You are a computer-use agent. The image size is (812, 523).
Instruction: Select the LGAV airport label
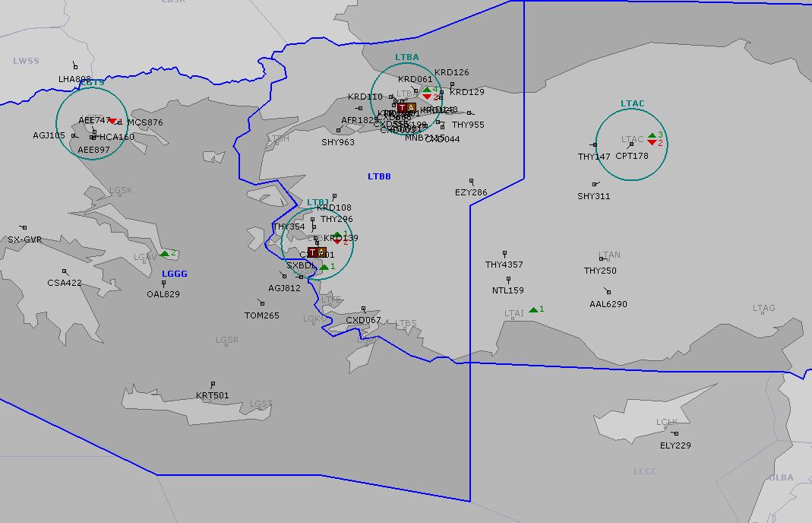145,257
